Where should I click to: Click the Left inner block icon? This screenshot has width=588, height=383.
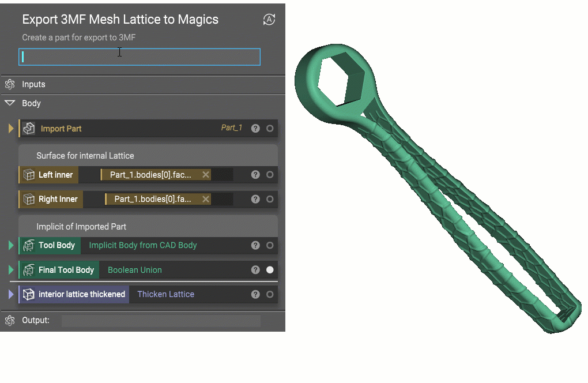pyautogui.click(x=29, y=175)
